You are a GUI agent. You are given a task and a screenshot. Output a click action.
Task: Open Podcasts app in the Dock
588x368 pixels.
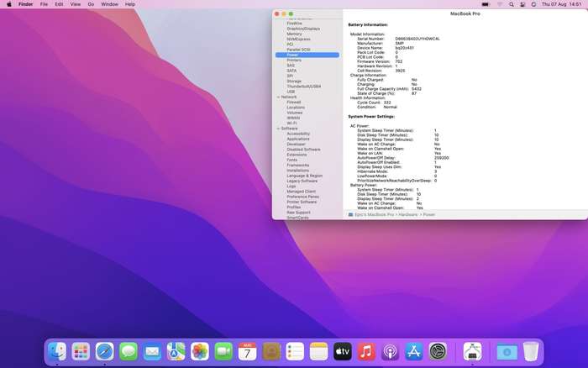tap(390, 352)
